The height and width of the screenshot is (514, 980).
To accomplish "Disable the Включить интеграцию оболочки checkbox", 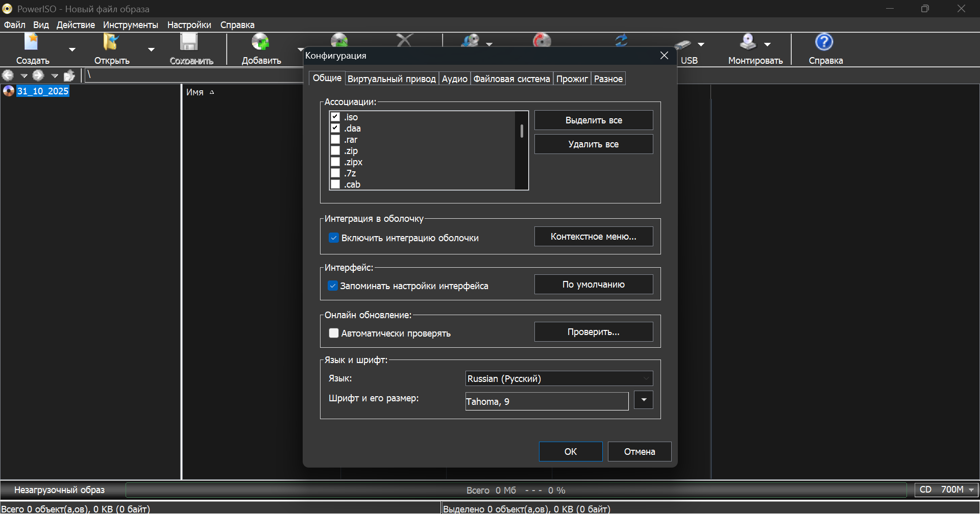I will pyautogui.click(x=334, y=238).
